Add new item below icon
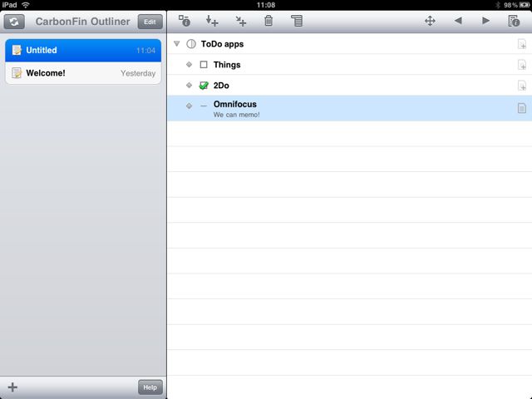The image size is (532, 399). click(212, 21)
